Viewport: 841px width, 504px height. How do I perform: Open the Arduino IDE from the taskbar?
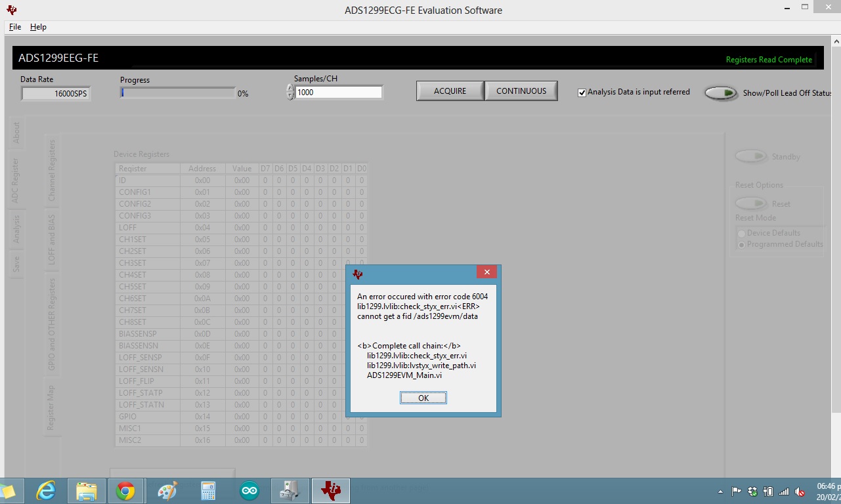coord(248,490)
